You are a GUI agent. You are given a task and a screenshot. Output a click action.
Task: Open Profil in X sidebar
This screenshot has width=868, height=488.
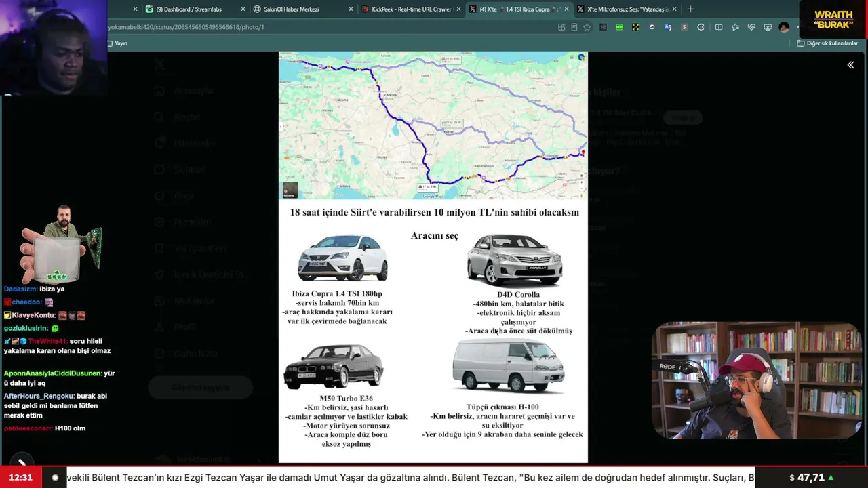click(x=176, y=327)
